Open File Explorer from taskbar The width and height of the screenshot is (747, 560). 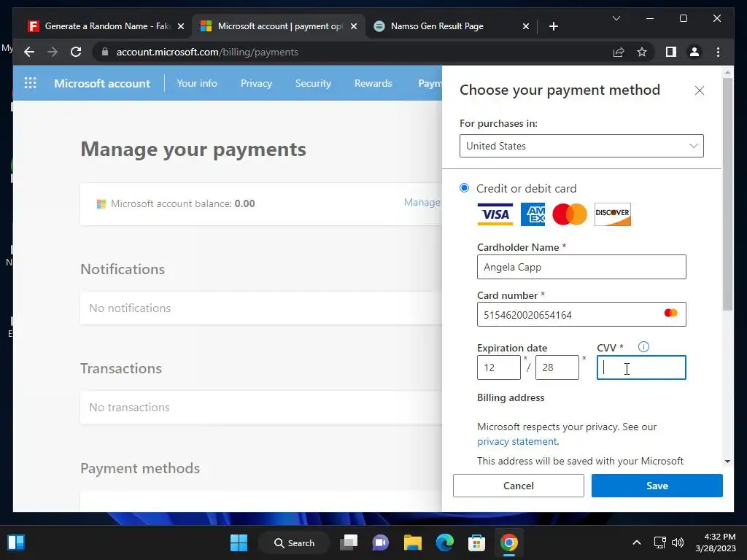[413, 542]
